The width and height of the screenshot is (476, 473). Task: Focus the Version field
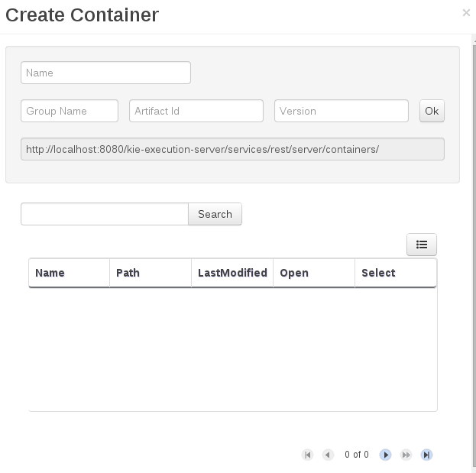[342, 111]
